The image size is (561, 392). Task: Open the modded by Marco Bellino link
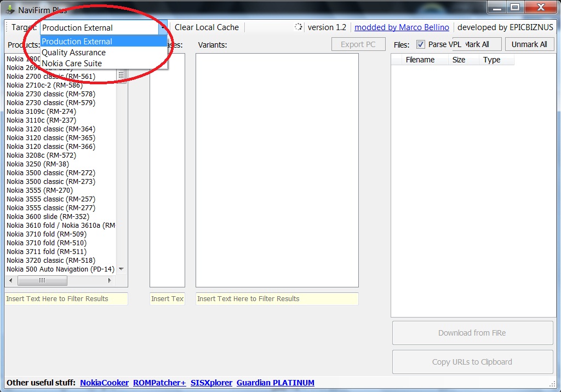click(x=402, y=27)
